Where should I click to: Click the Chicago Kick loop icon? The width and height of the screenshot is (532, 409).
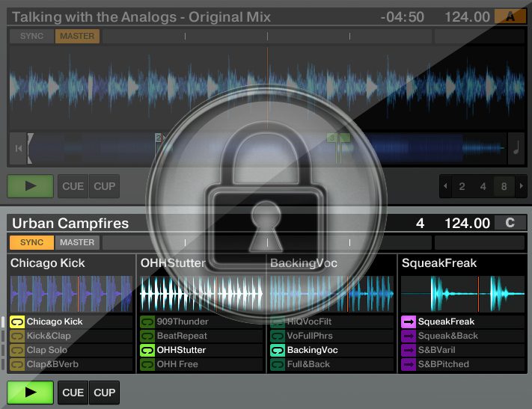[17, 322]
